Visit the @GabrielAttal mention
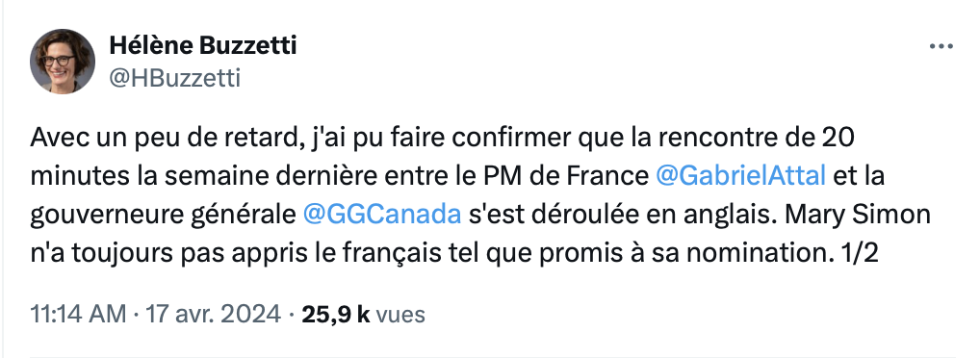The image size is (980, 358). [x=740, y=175]
